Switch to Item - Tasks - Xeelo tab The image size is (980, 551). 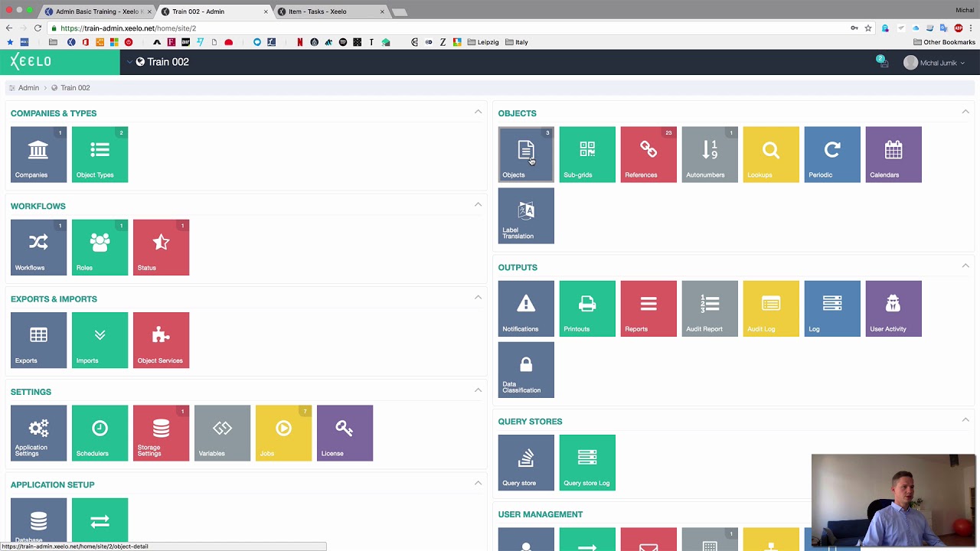(331, 11)
